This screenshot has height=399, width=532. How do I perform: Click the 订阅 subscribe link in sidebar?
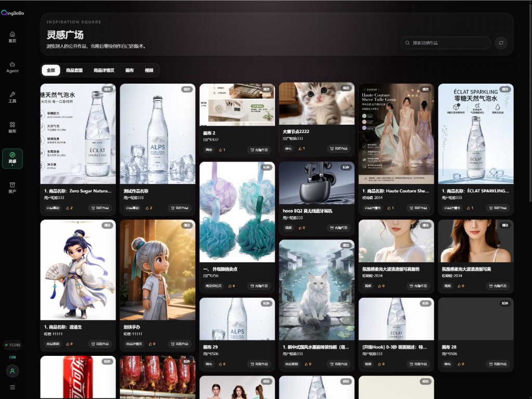[12, 357]
